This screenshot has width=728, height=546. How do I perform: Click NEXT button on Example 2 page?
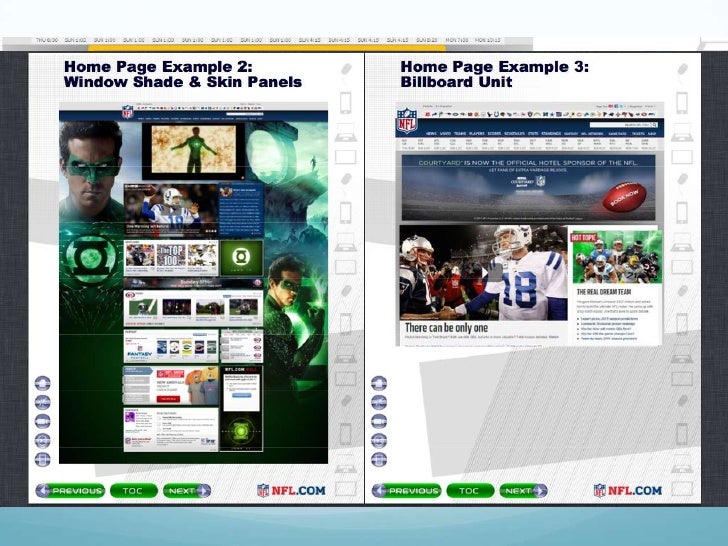[187, 491]
